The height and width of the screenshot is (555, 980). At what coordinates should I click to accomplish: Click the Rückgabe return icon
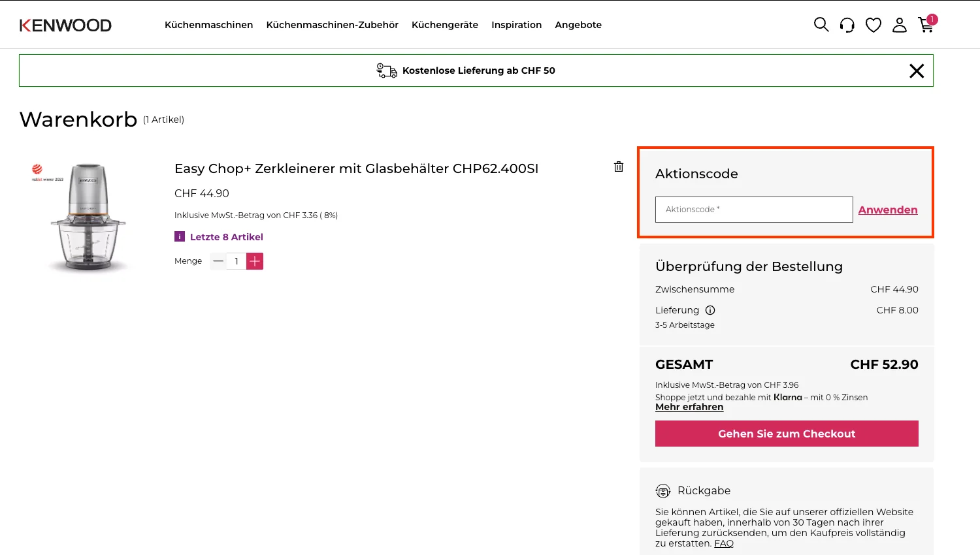coord(663,490)
